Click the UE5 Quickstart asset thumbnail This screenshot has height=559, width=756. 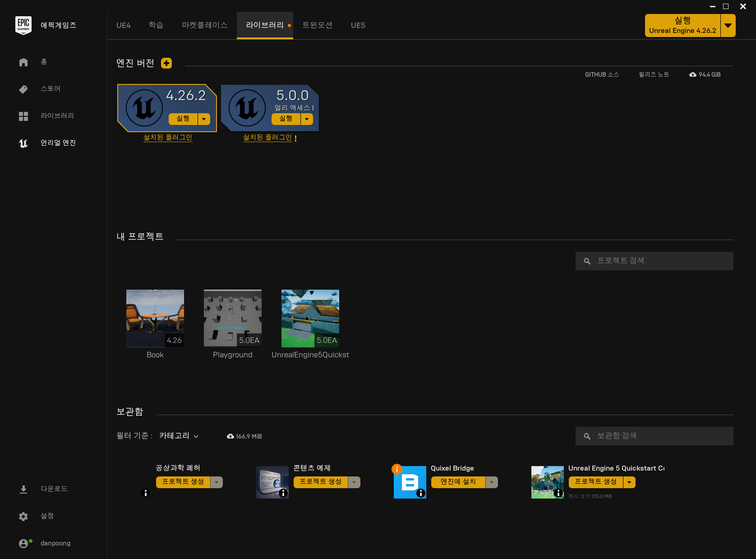tap(548, 482)
